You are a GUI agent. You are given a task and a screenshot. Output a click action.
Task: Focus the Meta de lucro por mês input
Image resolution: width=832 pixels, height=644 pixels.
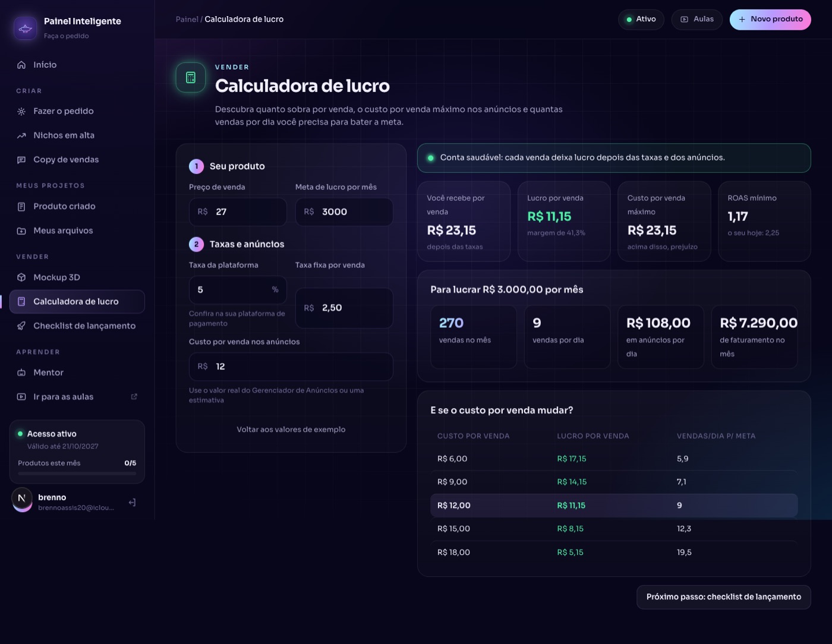[x=344, y=212]
